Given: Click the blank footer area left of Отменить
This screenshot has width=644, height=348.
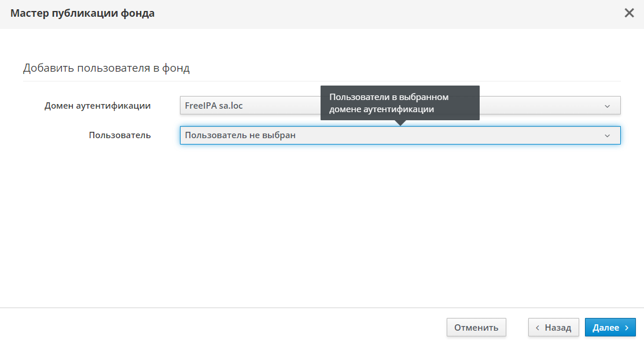Looking at the screenshot, I should 220,328.
